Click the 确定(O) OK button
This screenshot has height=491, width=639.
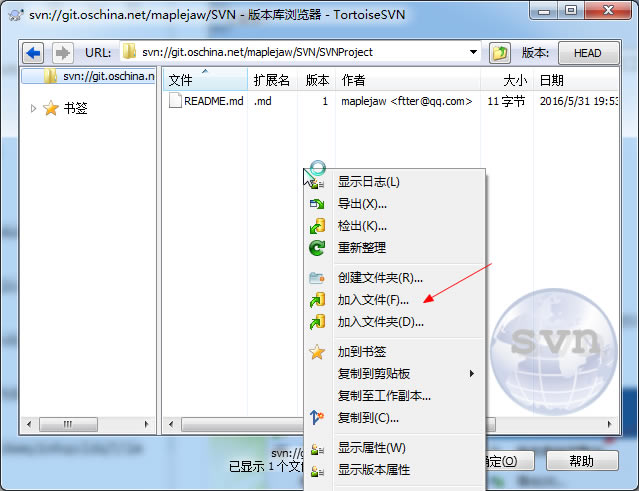(509, 461)
